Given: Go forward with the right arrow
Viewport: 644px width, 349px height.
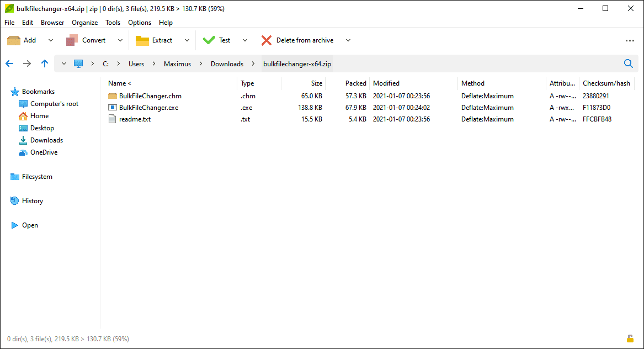Looking at the screenshot, I should [x=27, y=64].
